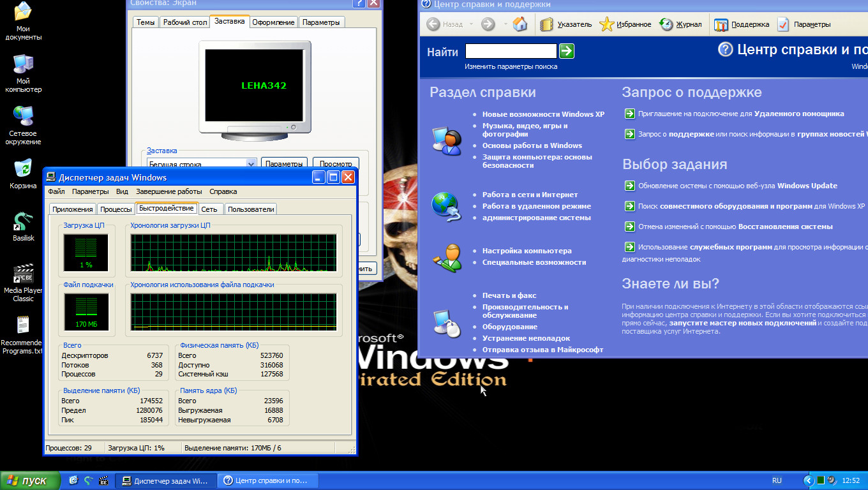Select the Recommended Programs.txt file icon
868x490 pixels.
tap(22, 335)
